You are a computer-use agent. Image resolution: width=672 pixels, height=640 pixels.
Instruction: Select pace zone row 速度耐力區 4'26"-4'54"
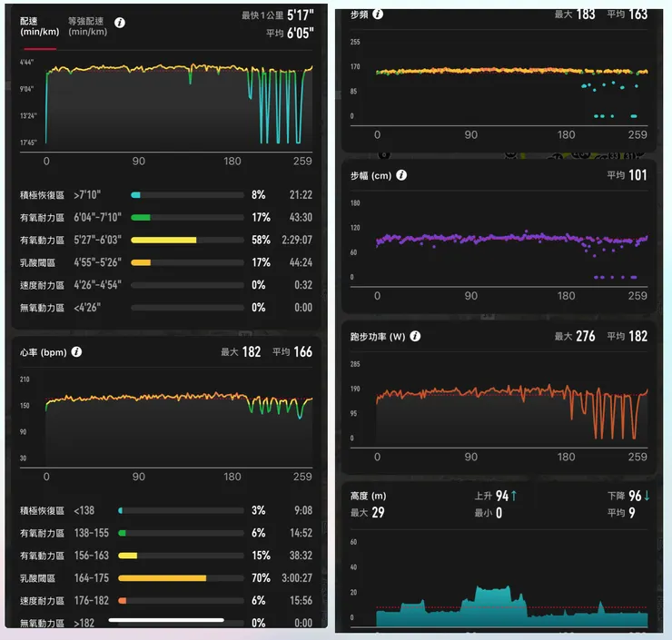click(166, 285)
